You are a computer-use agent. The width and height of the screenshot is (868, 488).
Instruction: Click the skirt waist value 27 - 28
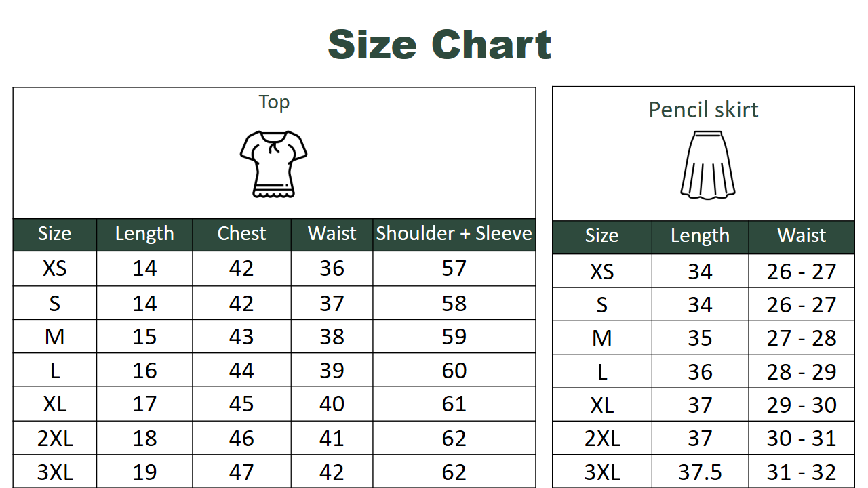click(x=802, y=338)
